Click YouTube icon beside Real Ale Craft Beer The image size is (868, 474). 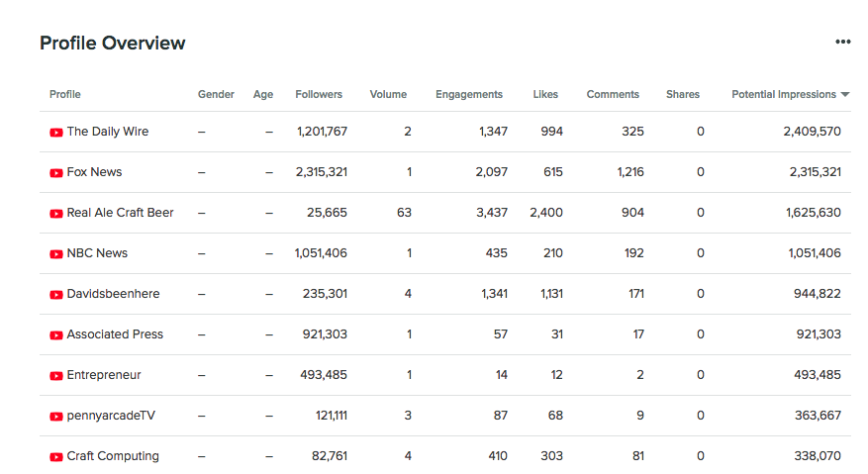coord(56,214)
